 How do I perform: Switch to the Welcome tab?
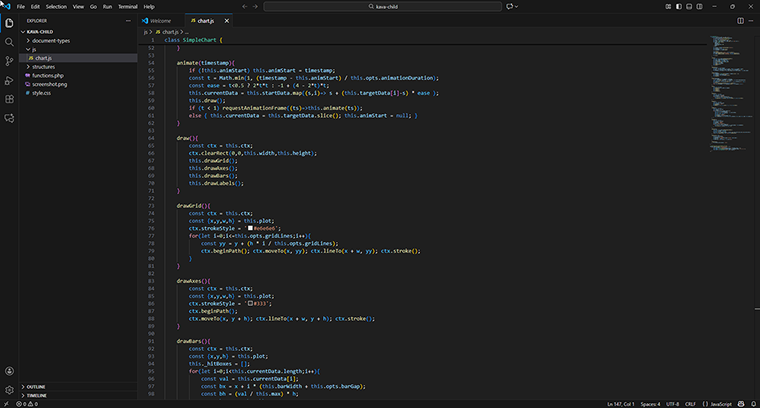click(x=161, y=21)
